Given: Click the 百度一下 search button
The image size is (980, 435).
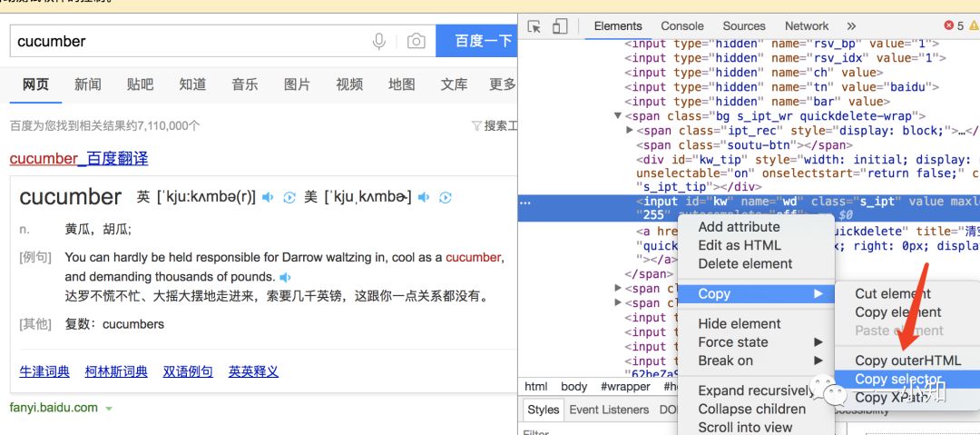Looking at the screenshot, I should pos(476,41).
